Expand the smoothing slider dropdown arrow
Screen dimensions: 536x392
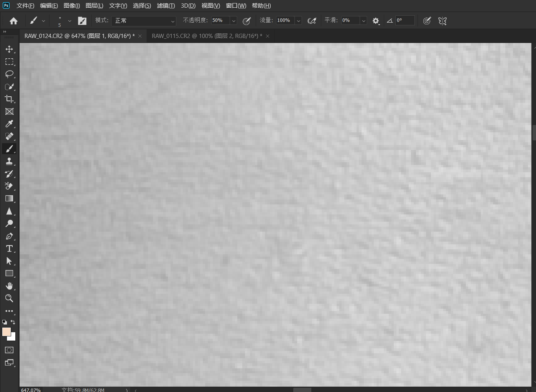click(363, 21)
